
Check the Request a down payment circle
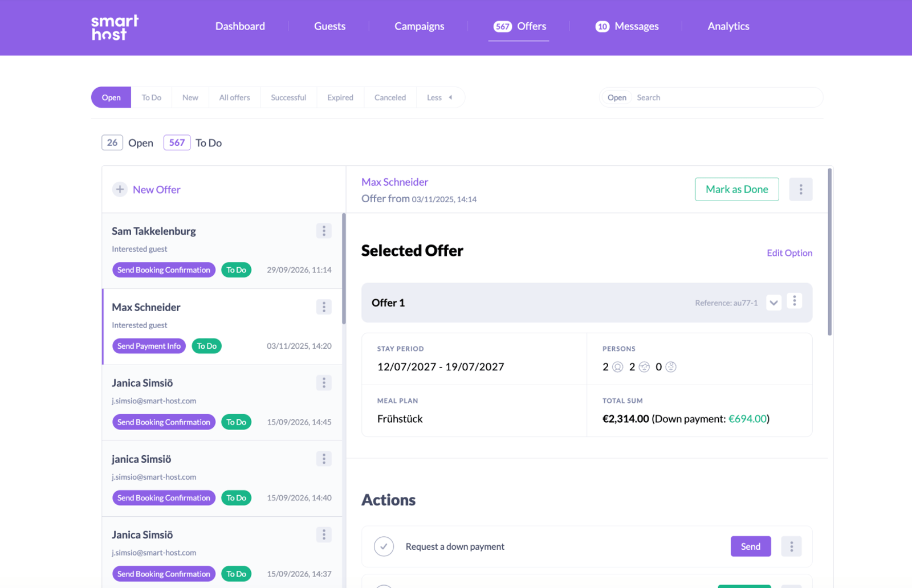384,546
